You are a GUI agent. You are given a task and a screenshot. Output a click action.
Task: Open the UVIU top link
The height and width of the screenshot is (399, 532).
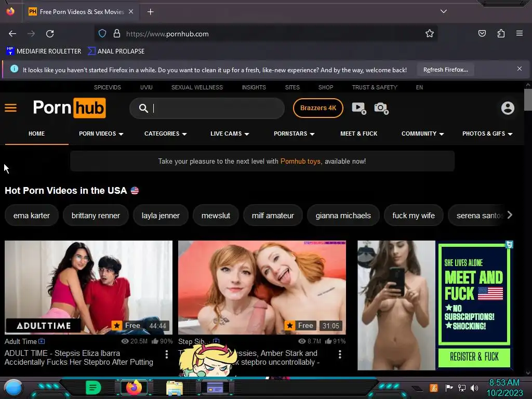(146, 87)
